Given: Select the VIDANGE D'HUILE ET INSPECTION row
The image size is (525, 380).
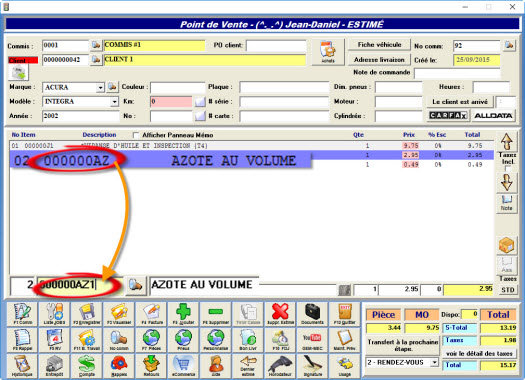Looking at the screenshot, I should (251, 146).
